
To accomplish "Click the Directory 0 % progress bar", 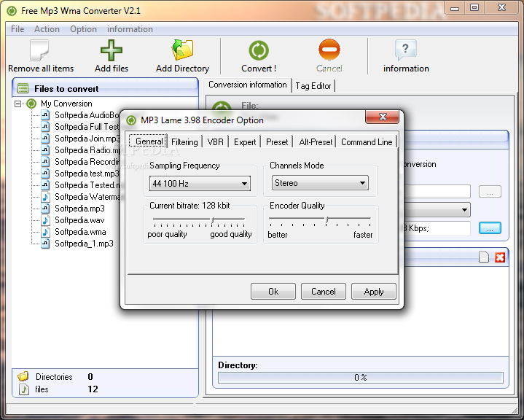I will coord(360,378).
